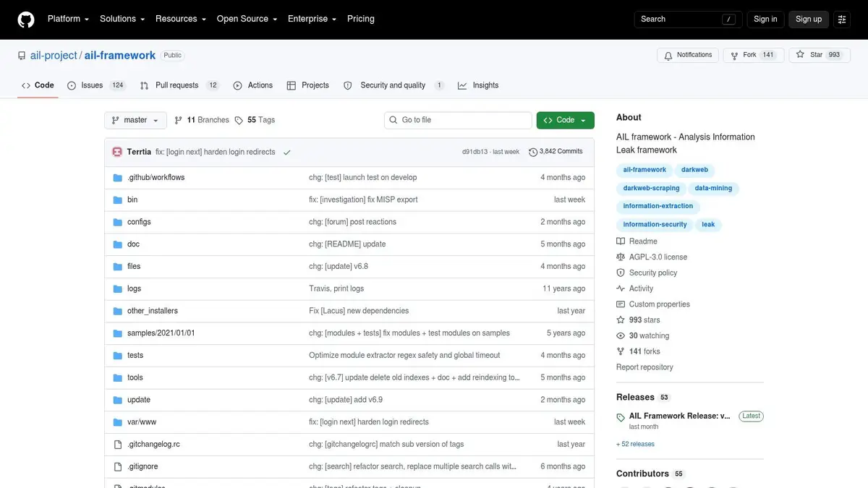Click the Custom properties icon in About

pyautogui.click(x=621, y=304)
